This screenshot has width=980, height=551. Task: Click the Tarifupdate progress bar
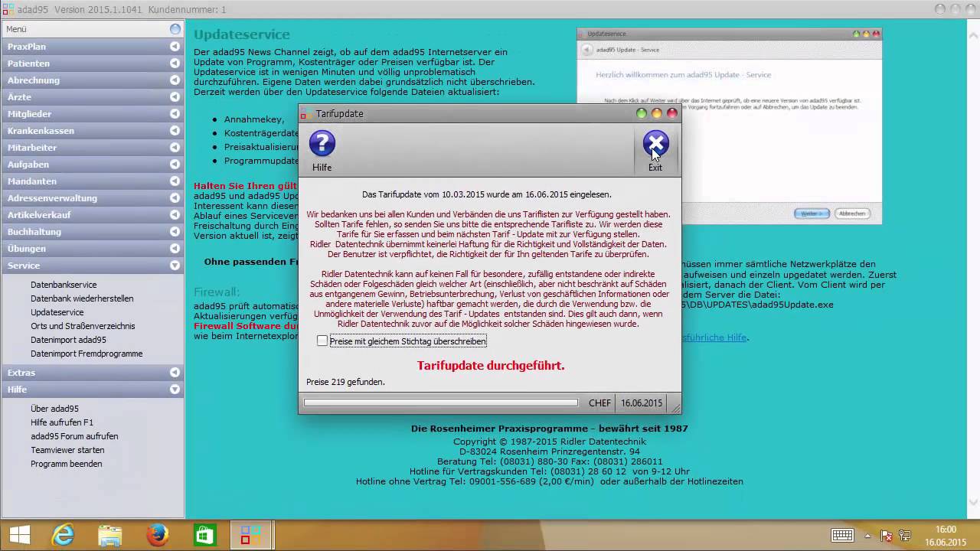(x=440, y=403)
